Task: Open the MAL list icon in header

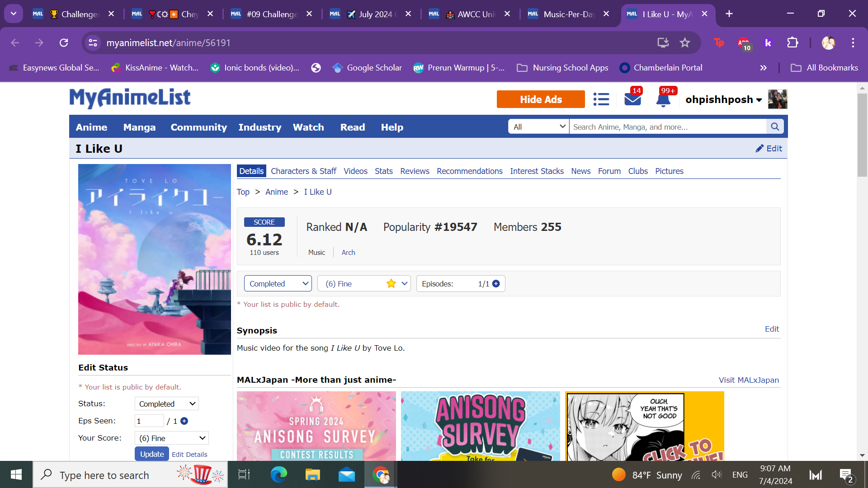Action: point(601,99)
